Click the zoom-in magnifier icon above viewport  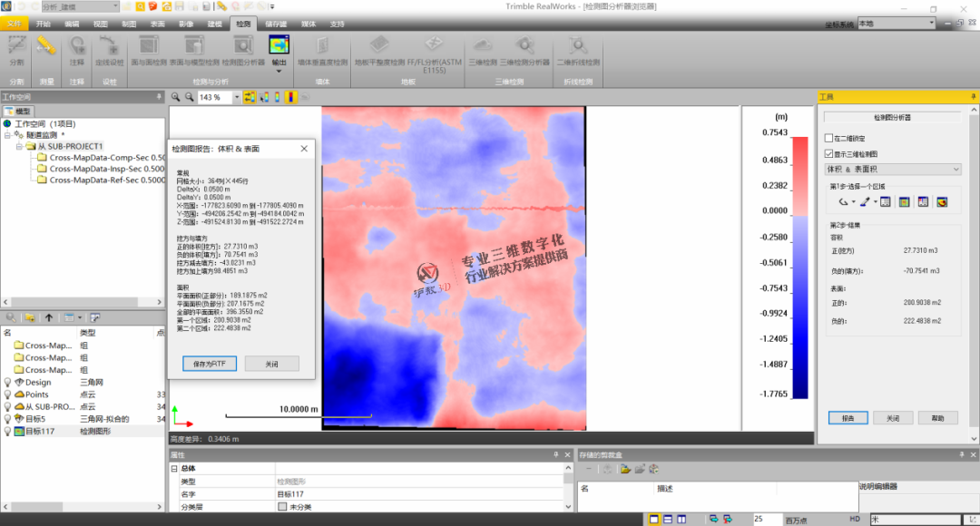[x=177, y=97]
